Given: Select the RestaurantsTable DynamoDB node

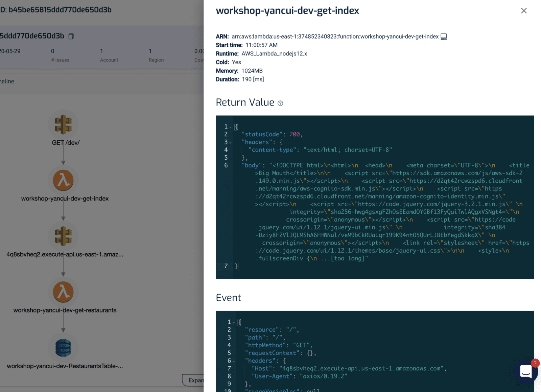Looking at the screenshot, I should pyautogui.click(x=63, y=348).
